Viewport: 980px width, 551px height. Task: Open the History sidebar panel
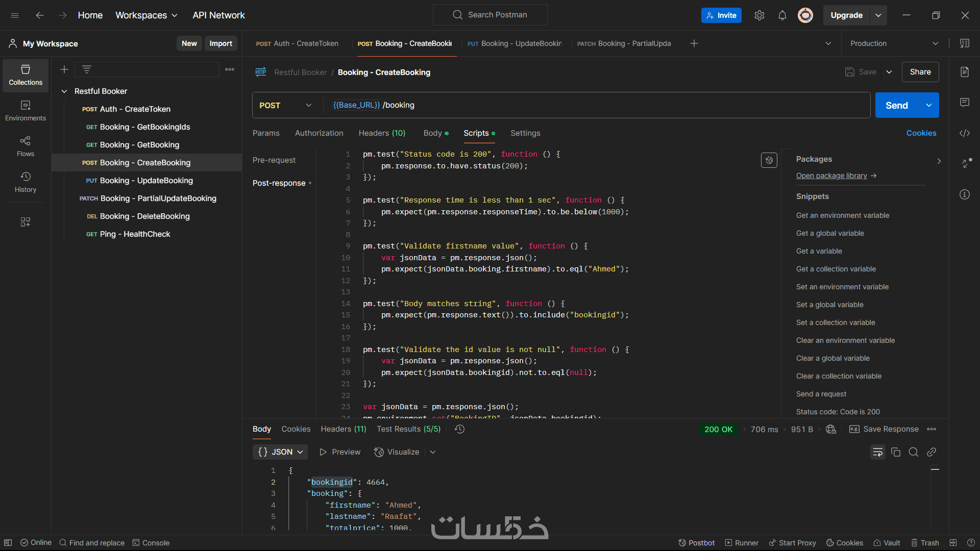pyautogui.click(x=26, y=182)
